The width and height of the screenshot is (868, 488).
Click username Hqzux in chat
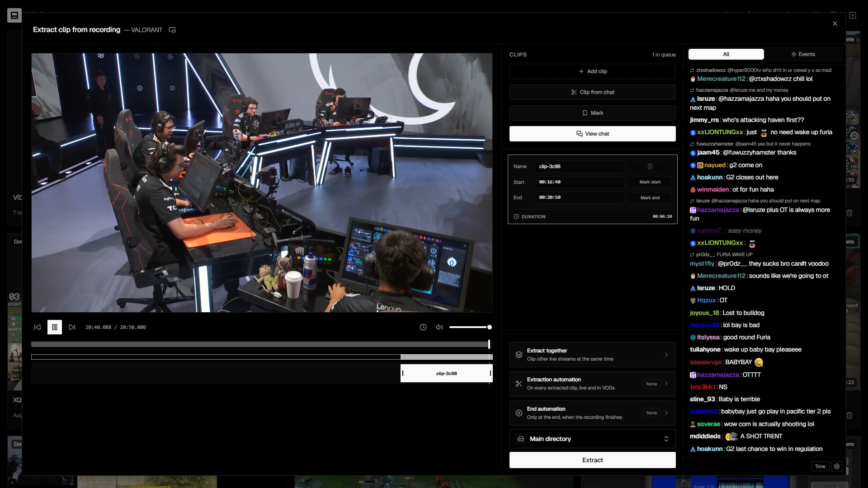point(707,300)
